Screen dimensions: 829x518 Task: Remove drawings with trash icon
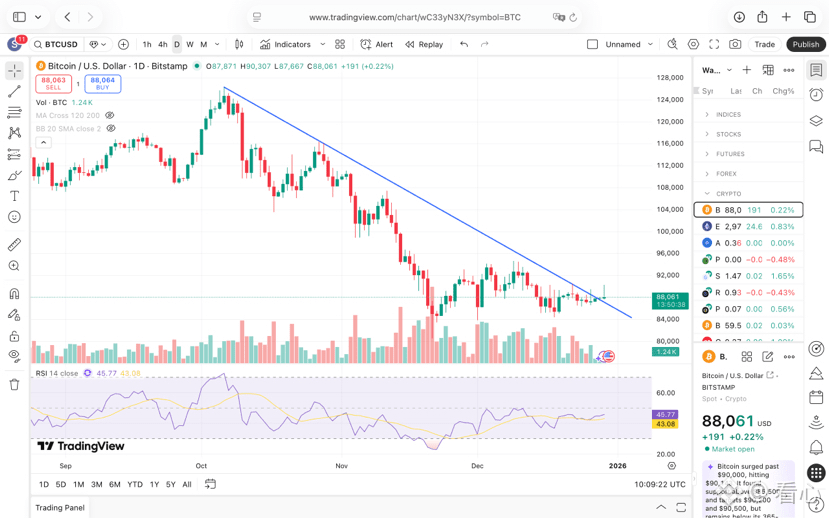[14, 384]
